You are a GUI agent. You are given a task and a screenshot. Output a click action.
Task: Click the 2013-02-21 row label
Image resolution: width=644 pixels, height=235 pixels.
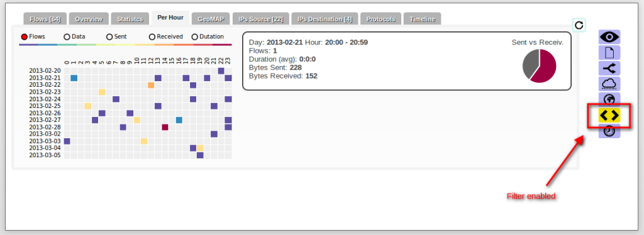pos(45,78)
